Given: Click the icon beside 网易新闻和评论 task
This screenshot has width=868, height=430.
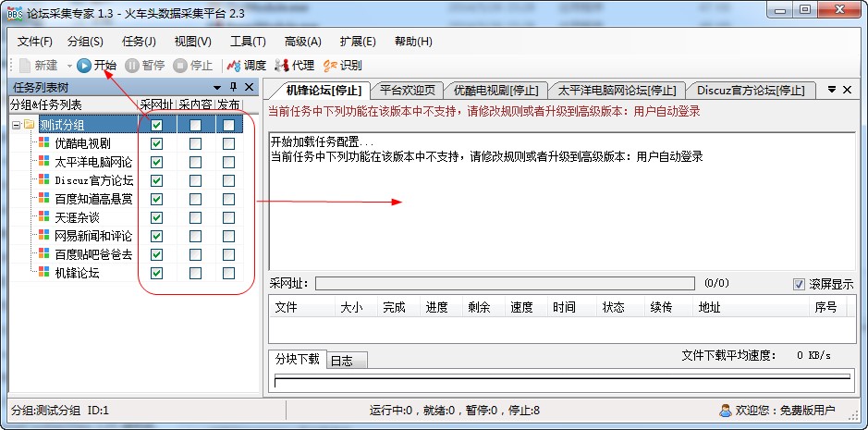Looking at the screenshot, I should coord(43,236).
